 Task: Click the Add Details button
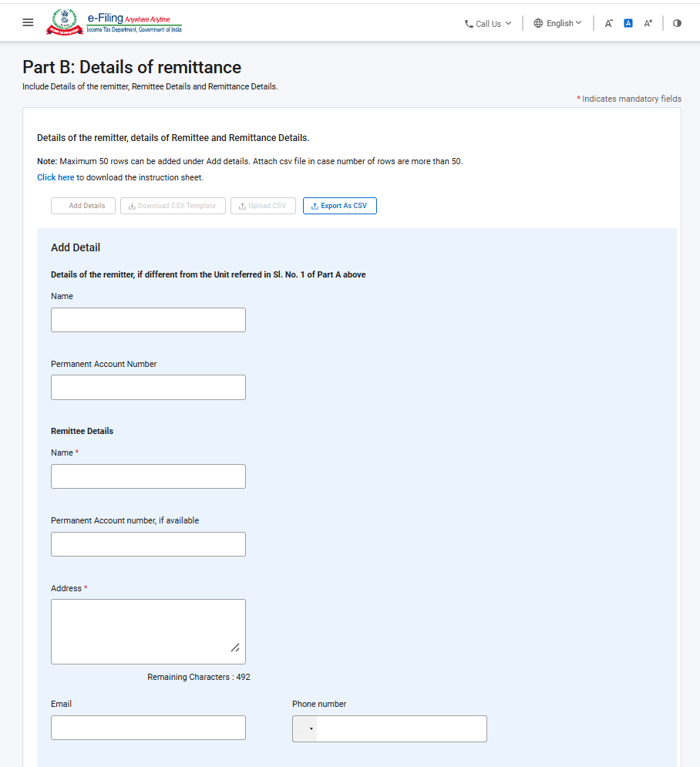click(83, 206)
